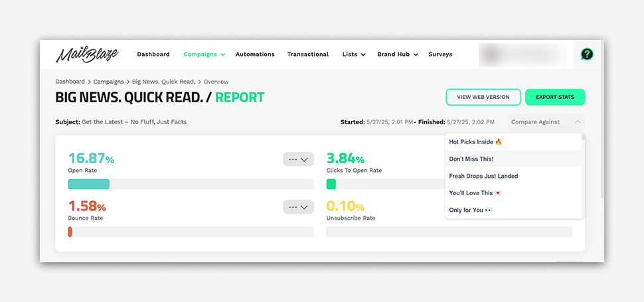This screenshot has width=644, height=302.
Task: Click the 1.58% bounce rate value
Action: tap(87, 206)
